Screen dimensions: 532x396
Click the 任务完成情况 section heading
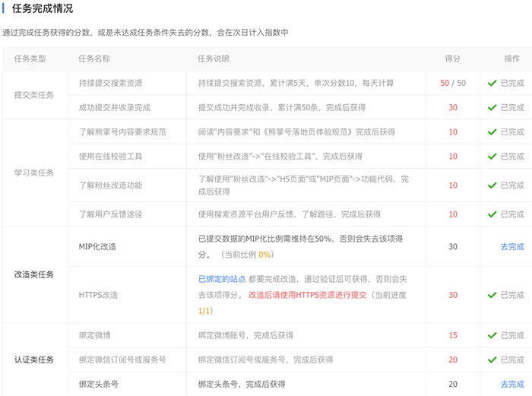coord(43,9)
